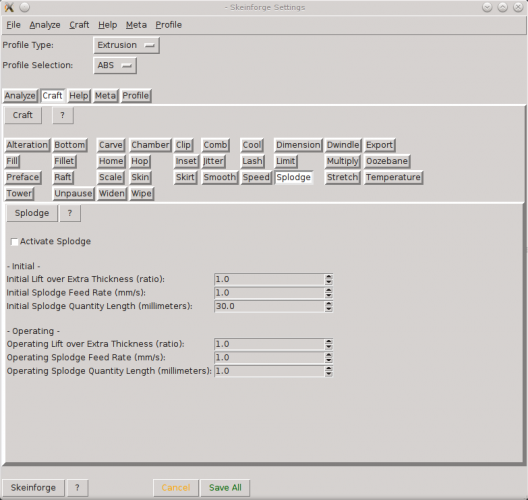528x500 pixels.
Task: Click the Skeinforge app icon in title bar
Action: pos(9,7)
